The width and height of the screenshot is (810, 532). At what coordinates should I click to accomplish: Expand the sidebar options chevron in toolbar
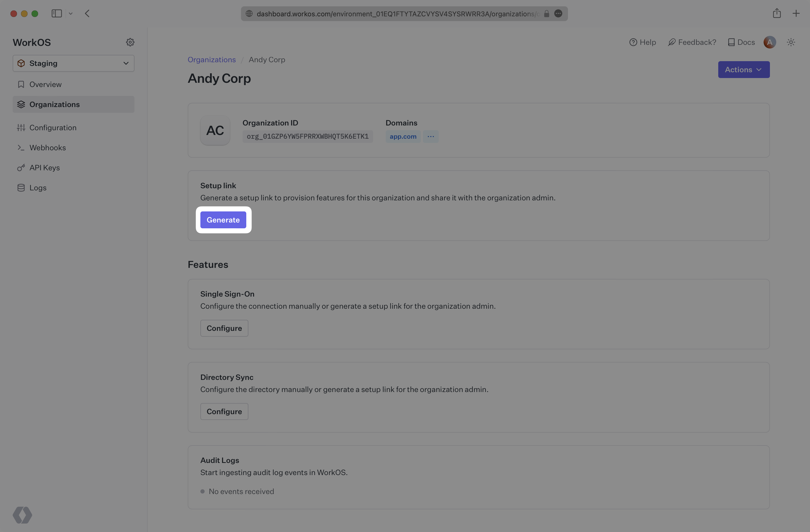[71, 14]
